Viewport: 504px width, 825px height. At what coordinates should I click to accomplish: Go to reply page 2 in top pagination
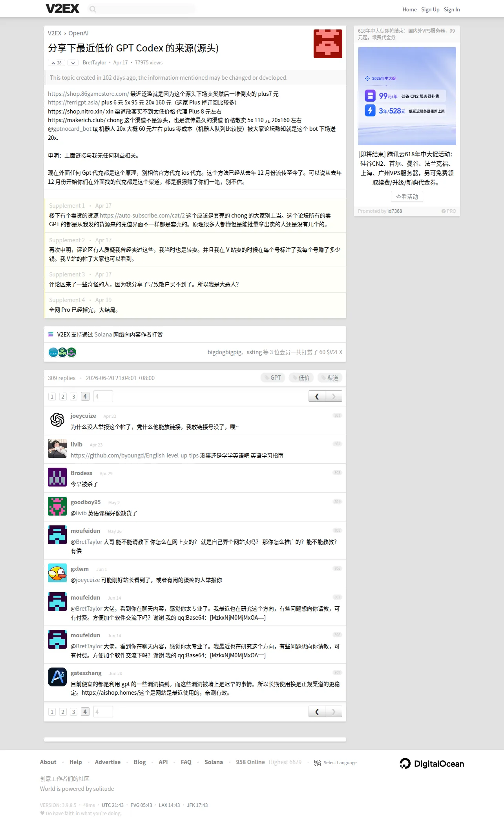pos(63,397)
